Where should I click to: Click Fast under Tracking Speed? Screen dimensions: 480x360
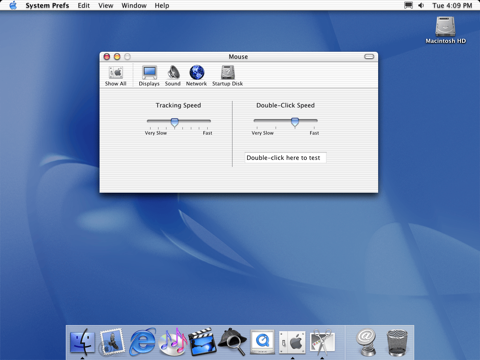pyautogui.click(x=207, y=133)
